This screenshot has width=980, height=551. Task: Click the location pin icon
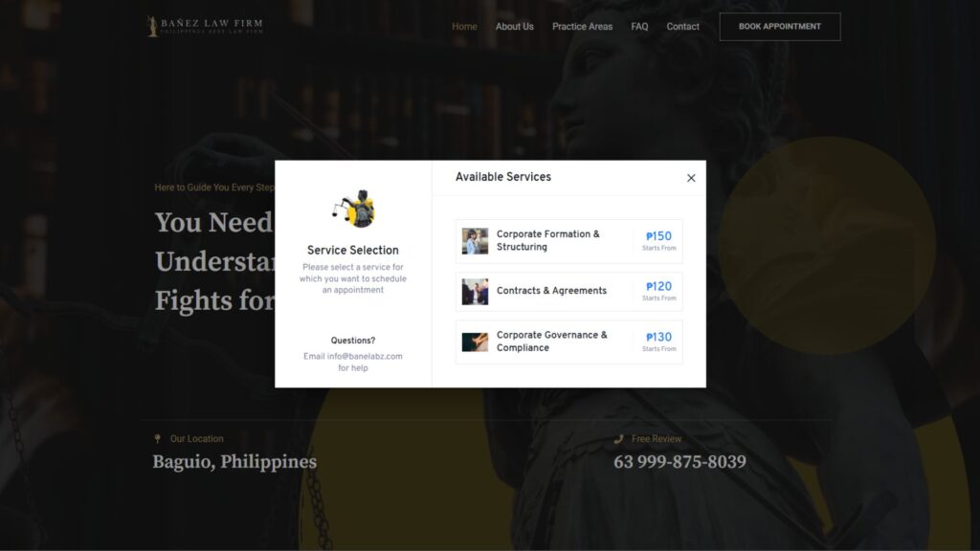tap(158, 438)
